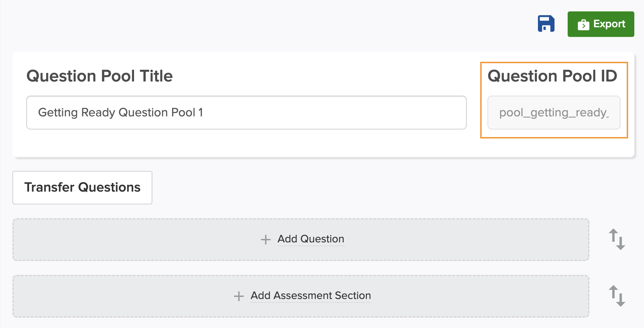Click the pool_getting_ready ID value text
This screenshot has height=328, width=644.
pos(554,113)
